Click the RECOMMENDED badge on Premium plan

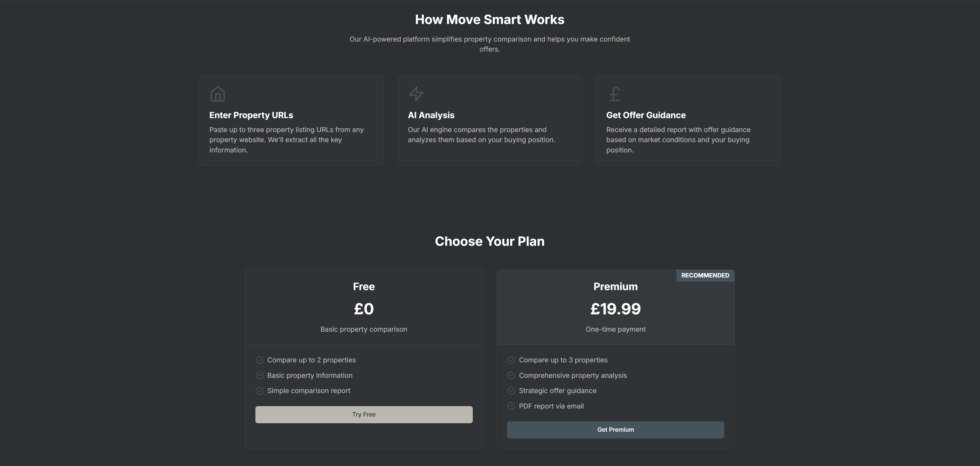[705, 275]
